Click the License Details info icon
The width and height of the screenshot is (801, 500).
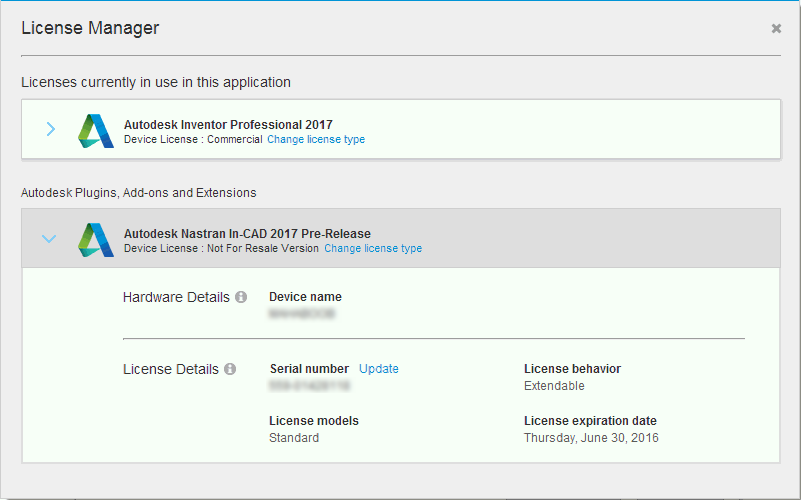coord(230,369)
